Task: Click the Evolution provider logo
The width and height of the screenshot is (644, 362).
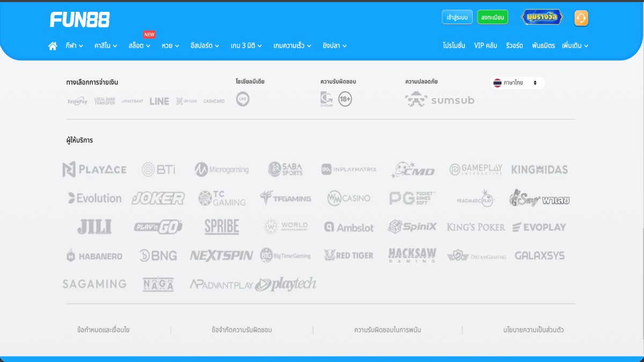Action: point(94,198)
